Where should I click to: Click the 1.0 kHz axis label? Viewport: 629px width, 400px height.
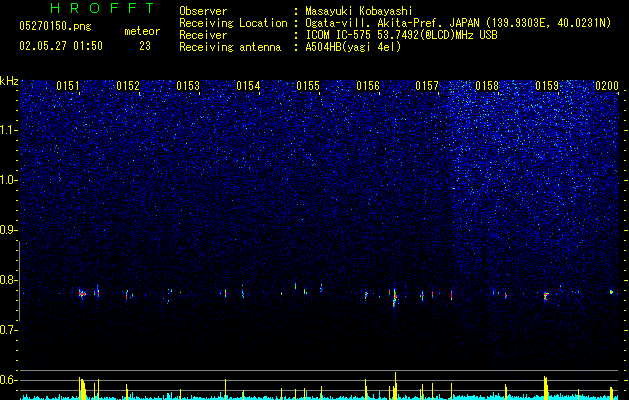tap(8, 180)
